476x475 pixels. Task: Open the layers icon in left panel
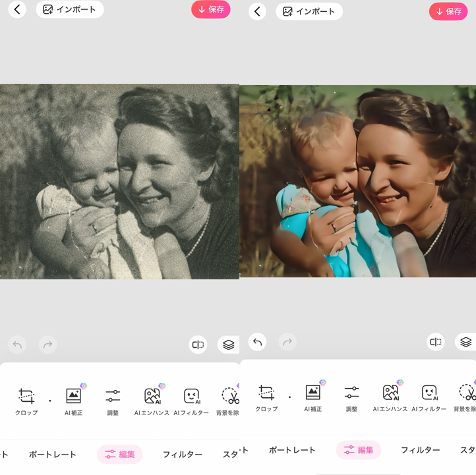[x=228, y=345]
